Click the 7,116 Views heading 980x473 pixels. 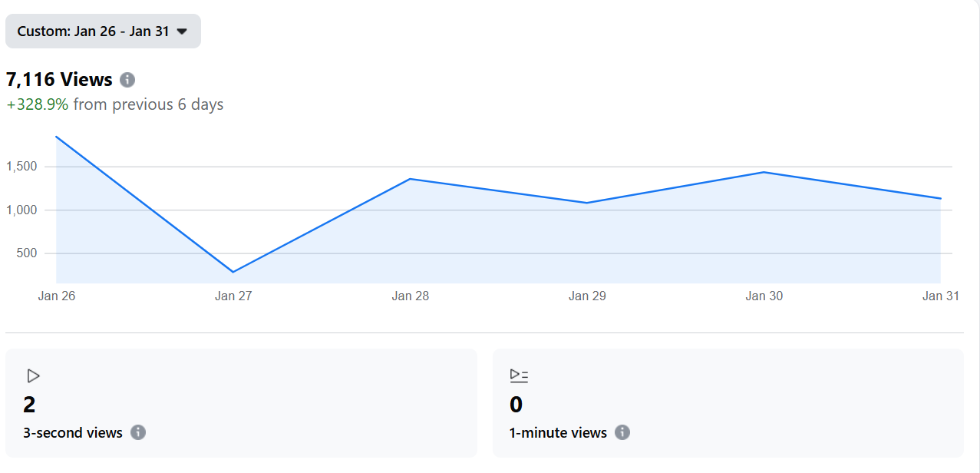coord(59,80)
